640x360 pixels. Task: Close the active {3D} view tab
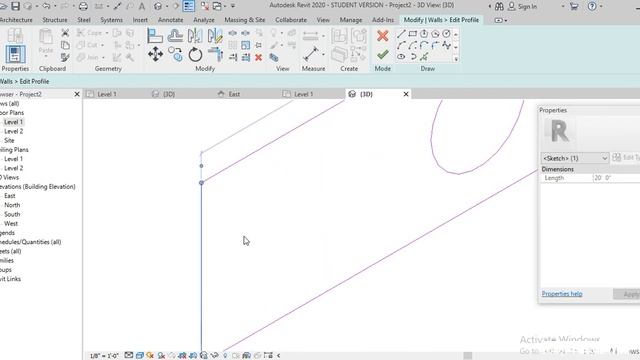(406, 94)
